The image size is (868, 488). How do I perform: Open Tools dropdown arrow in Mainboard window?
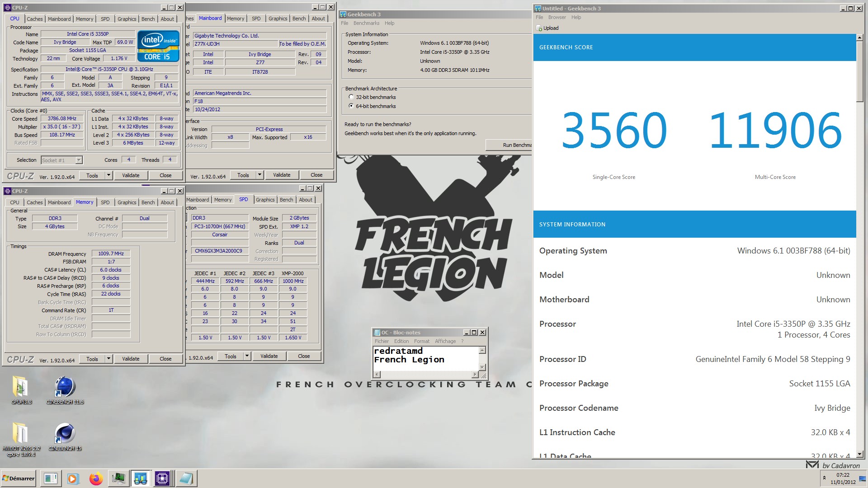coord(259,175)
